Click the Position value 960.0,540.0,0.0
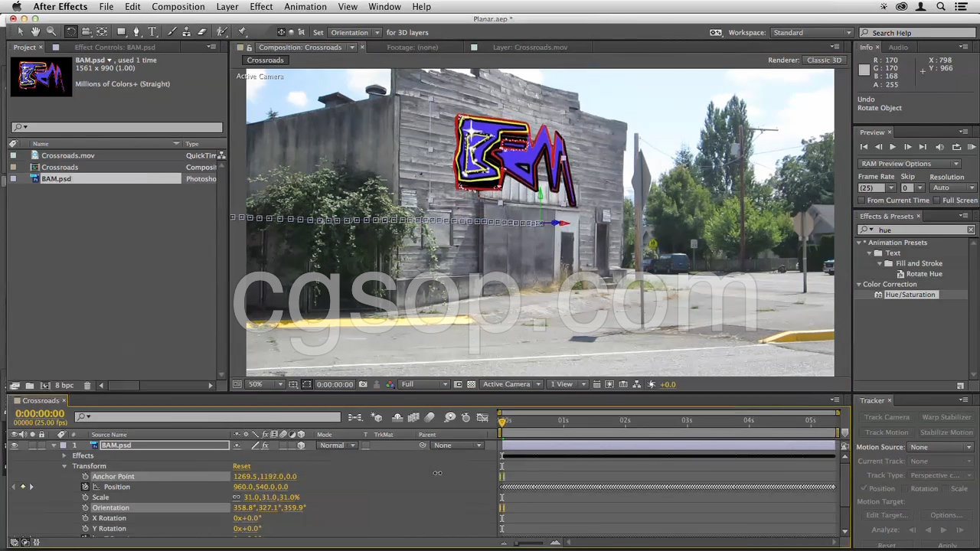The height and width of the screenshot is (551, 980). pyautogui.click(x=260, y=487)
